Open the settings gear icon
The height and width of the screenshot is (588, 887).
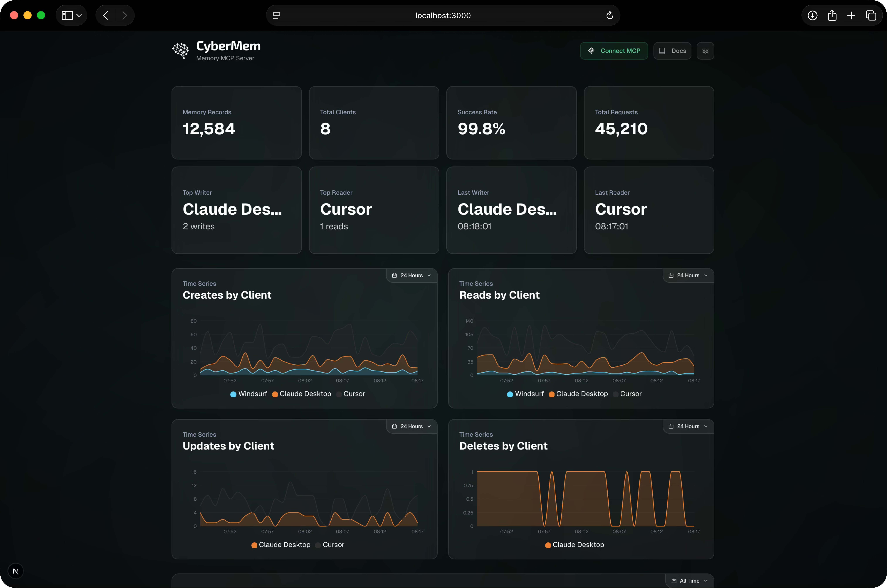point(706,51)
